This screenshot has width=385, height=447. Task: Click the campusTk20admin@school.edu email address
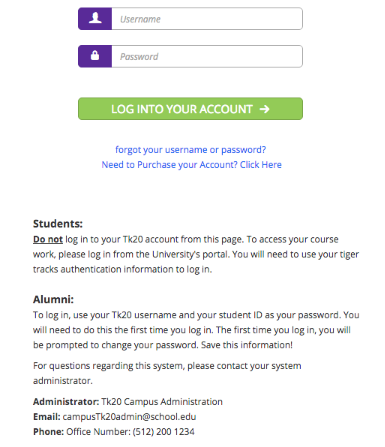pyautogui.click(x=129, y=417)
